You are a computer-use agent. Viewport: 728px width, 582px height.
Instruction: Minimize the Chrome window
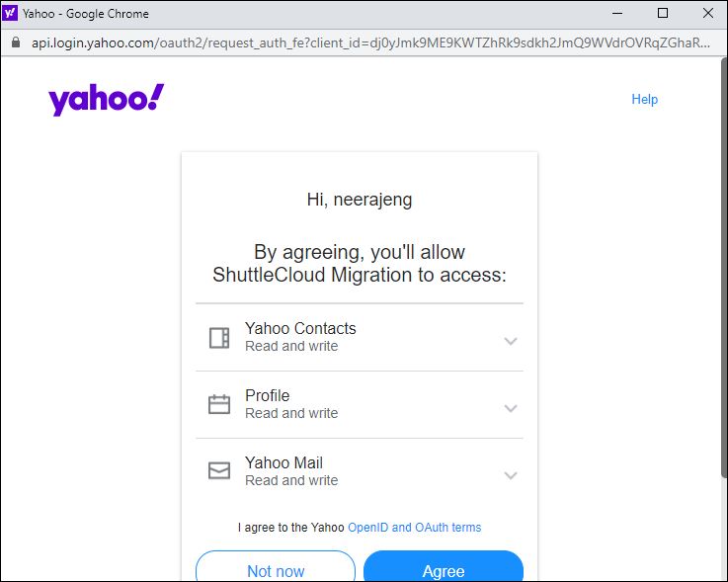[617, 14]
